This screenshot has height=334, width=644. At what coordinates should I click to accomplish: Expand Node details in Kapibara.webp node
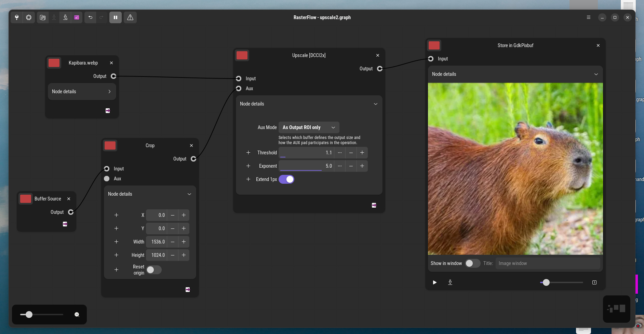tap(82, 92)
